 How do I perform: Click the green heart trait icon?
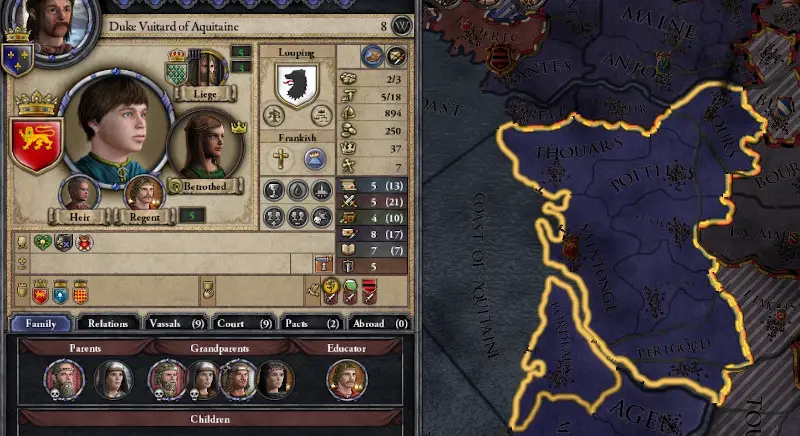[43, 243]
